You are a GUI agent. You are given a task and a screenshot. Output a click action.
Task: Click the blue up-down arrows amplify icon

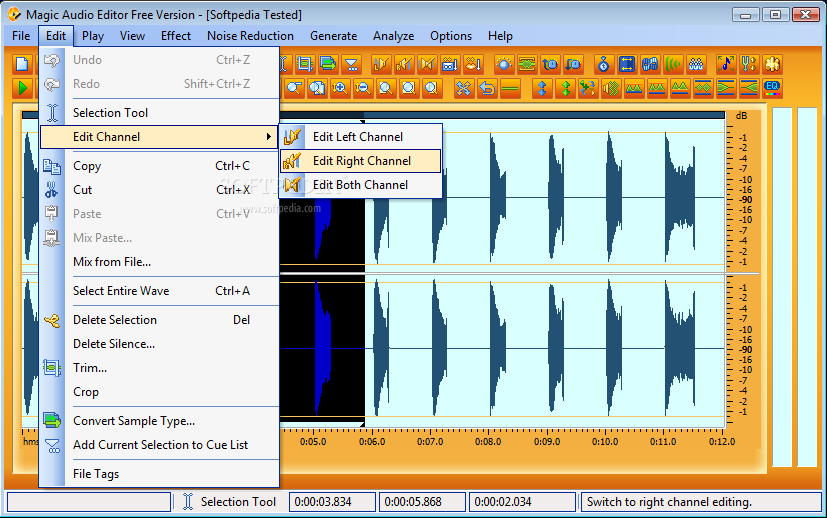click(542, 88)
